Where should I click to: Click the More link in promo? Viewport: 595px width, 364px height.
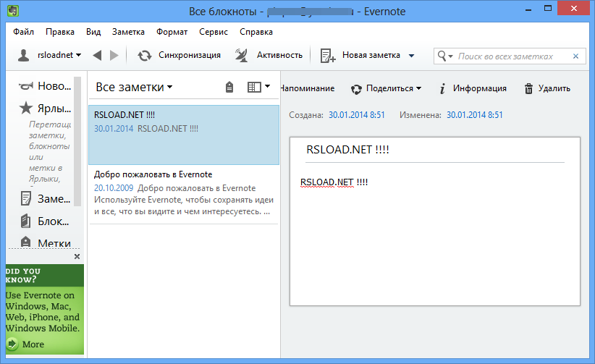[x=33, y=344]
